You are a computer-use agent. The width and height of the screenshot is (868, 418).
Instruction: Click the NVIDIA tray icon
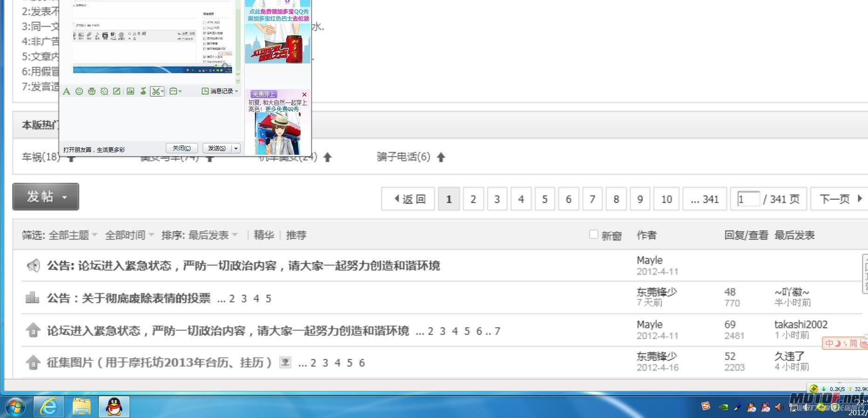723,407
